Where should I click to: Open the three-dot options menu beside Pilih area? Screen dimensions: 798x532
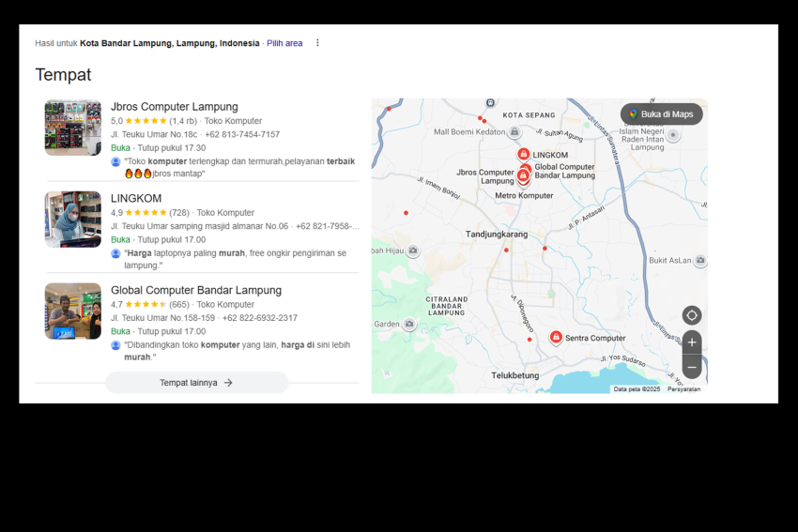[317, 43]
